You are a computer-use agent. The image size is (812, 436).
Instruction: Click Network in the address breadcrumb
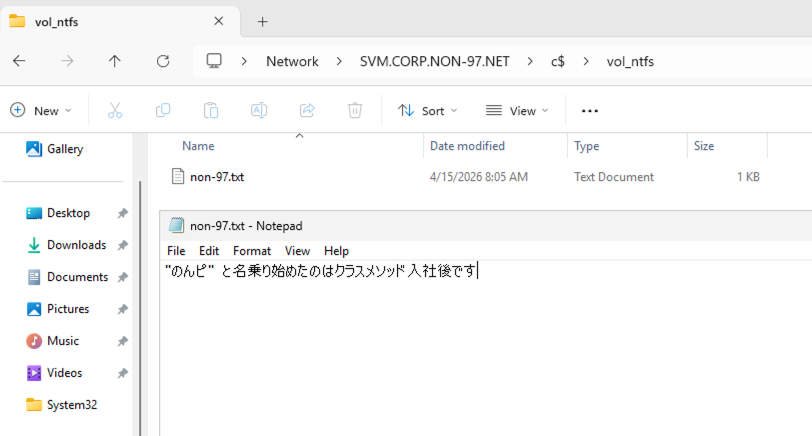pyautogui.click(x=292, y=62)
